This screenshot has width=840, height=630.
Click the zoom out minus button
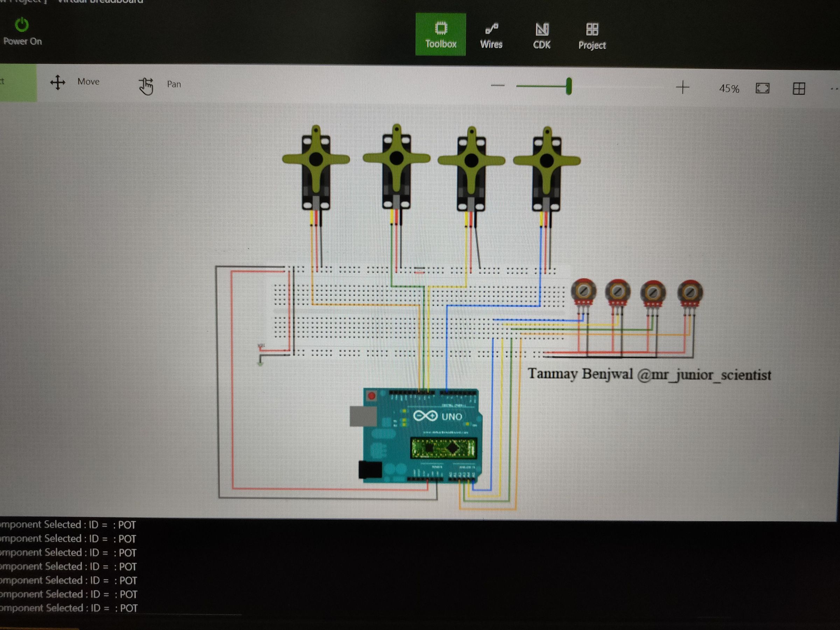[x=497, y=85]
